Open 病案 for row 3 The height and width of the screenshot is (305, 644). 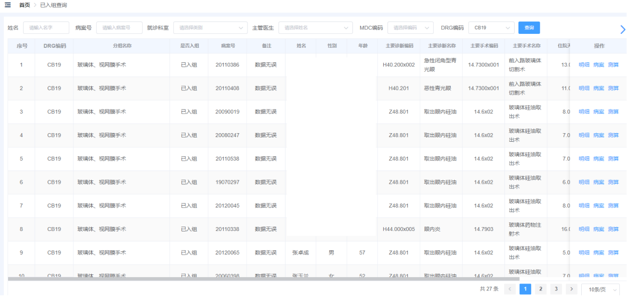[598, 112]
